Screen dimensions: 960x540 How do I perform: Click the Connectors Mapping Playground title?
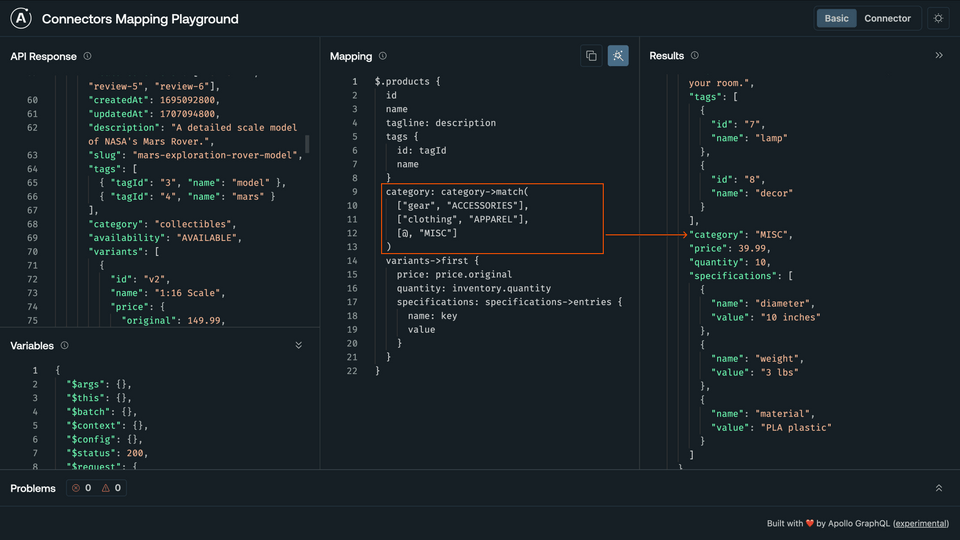[140, 19]
